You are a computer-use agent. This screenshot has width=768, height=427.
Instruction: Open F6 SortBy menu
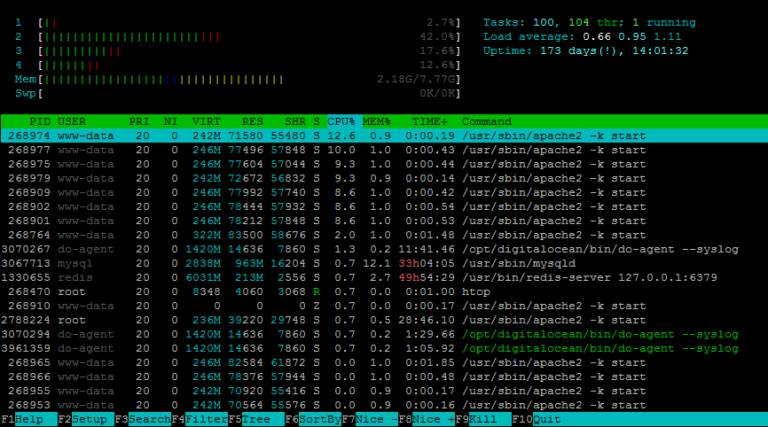coord(312,420)
